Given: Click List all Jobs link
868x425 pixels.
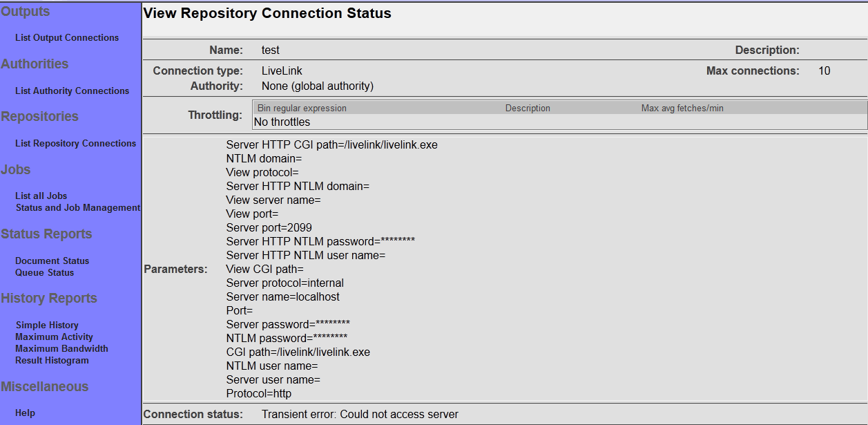Looking at the screenshot, I should click(x=41, y=196).
